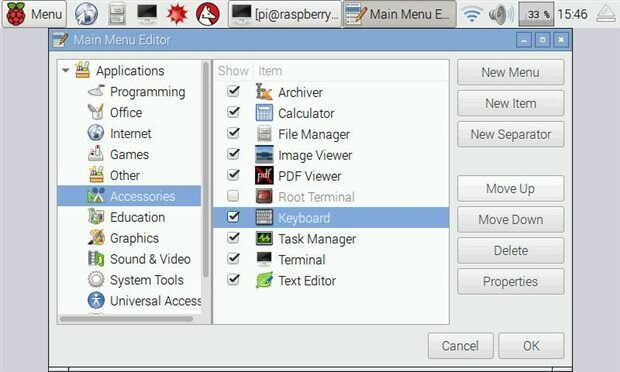Click the category tree vertical scrollbar

point(206,170)
